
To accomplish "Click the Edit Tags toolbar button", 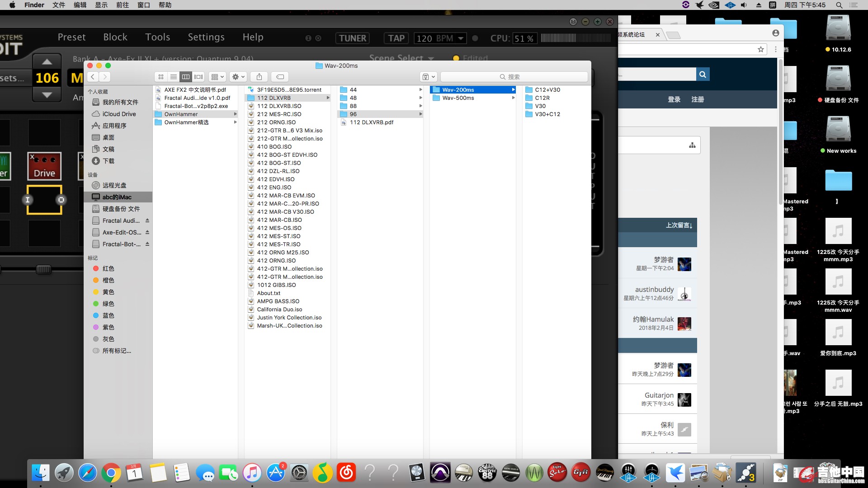I will 280,77.
